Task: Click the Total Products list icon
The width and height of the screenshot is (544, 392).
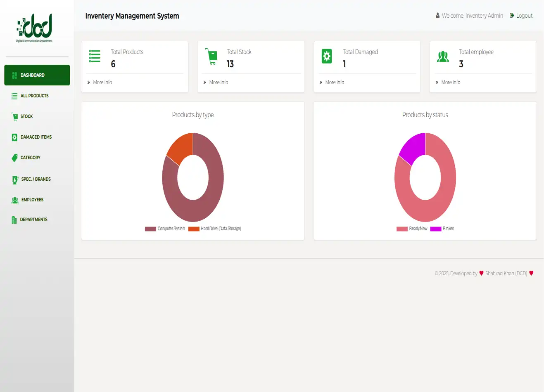Action: (95, 56)
